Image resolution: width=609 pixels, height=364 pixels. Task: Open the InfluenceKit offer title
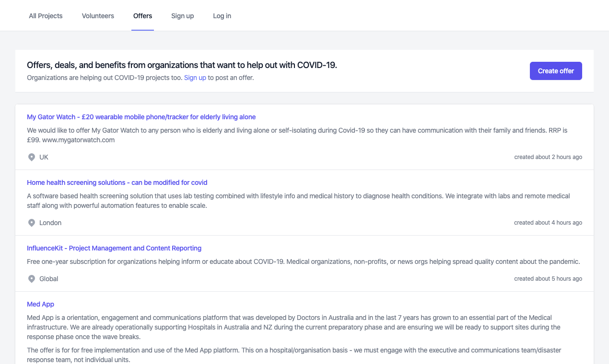114,248
